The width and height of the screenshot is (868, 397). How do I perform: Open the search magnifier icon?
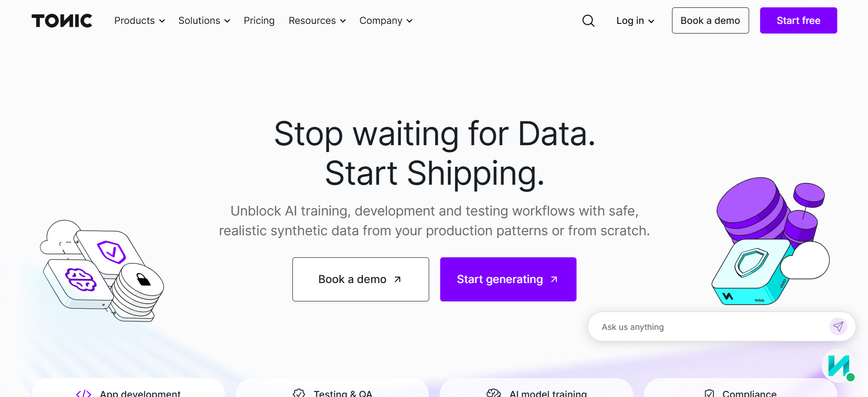[588, 21]
